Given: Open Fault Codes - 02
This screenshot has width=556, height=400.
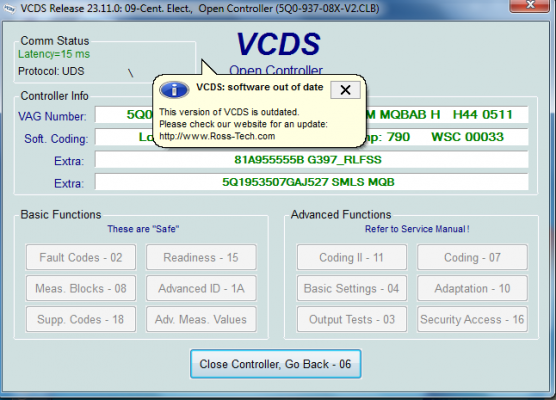Looking at the screenshot, I should tap(81, 257).
